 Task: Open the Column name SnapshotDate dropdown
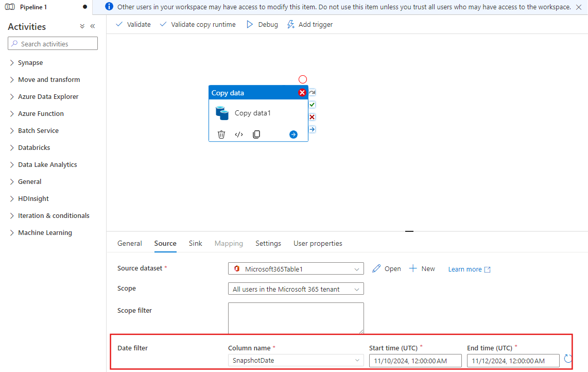[x=296, y=360]
